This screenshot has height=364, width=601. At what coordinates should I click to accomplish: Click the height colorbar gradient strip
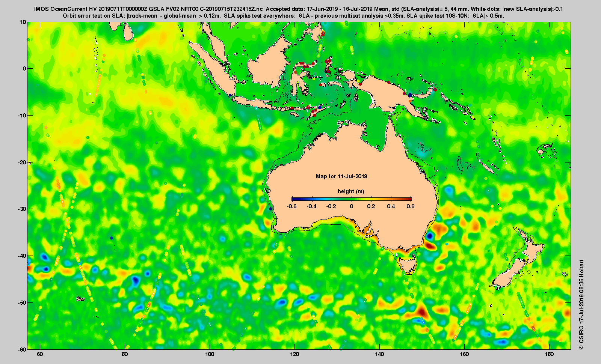click(x=352, y=199)
